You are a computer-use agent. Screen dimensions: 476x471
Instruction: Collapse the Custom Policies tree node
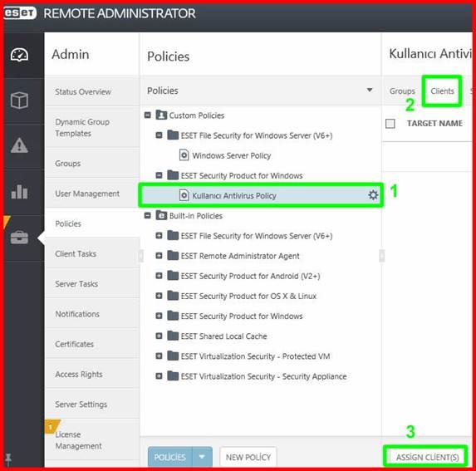(x=148, y=115)
